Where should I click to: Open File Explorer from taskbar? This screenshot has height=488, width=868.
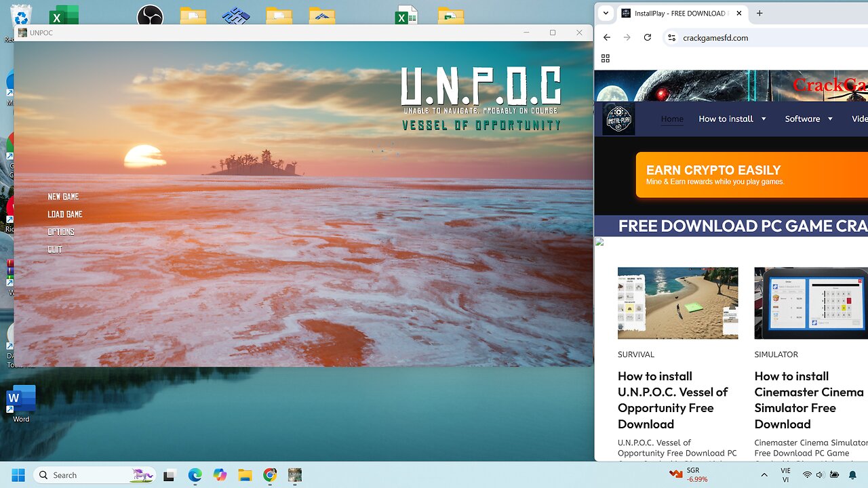(245, 475)
